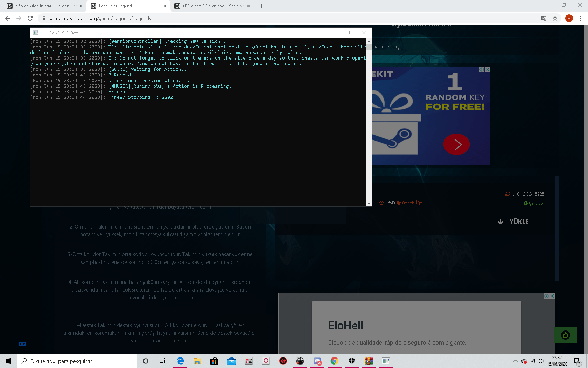Open a new Chrome tab
Image resolution: width=588 pixels, height=368 pixels.
click(262, 6)
